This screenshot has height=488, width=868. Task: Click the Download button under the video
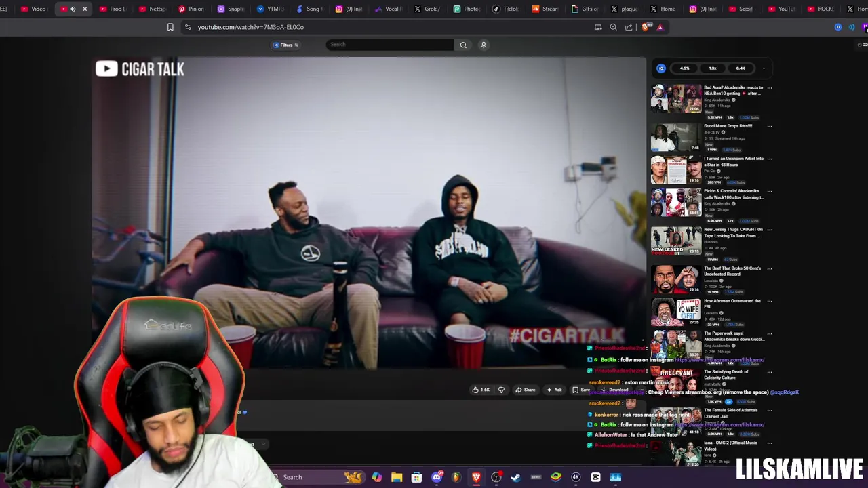click(x=614, y=390)
